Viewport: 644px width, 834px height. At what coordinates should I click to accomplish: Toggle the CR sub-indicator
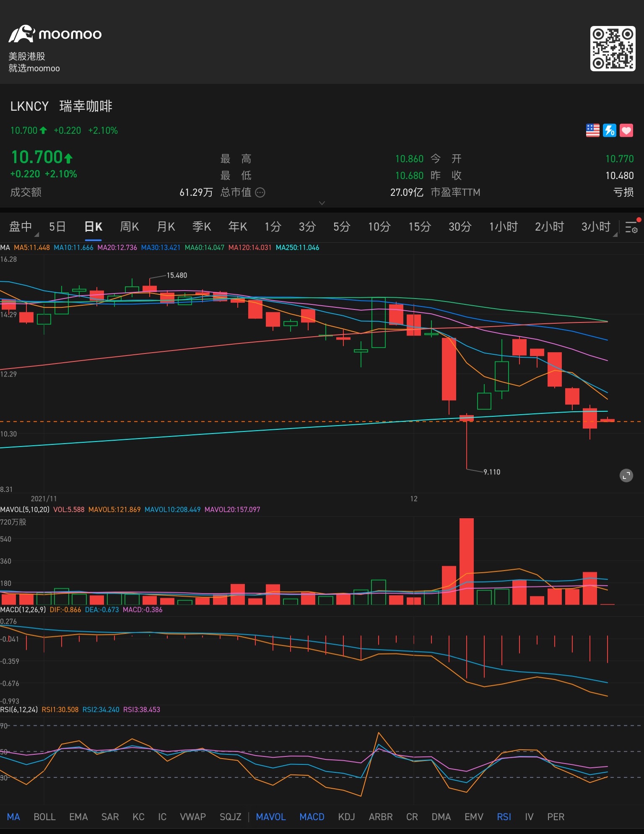[412, 816]
